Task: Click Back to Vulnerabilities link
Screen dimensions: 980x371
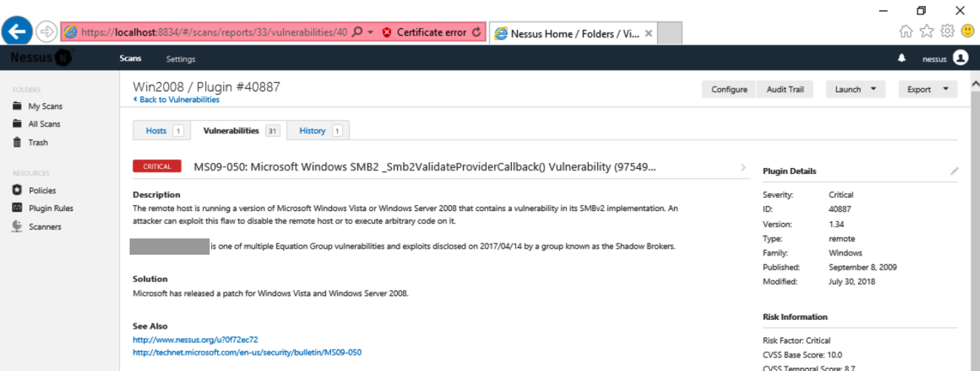Action: pos(176,99)
